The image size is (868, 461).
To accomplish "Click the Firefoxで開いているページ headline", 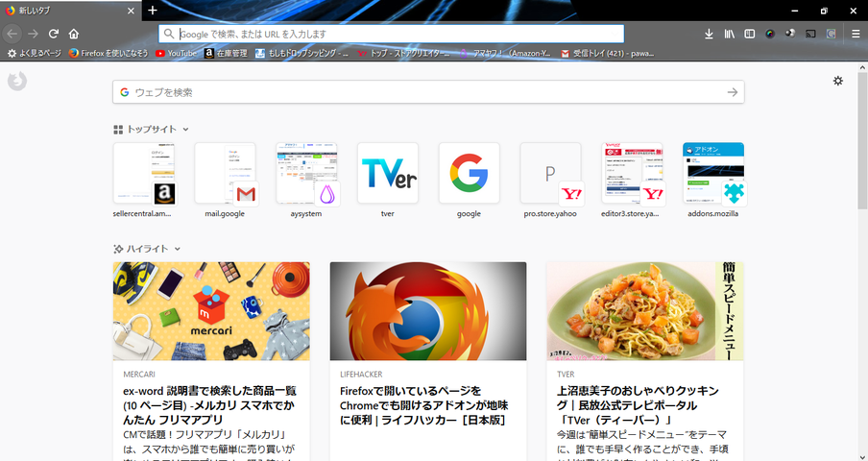I will pyautogui.click(x=424, y=405).
